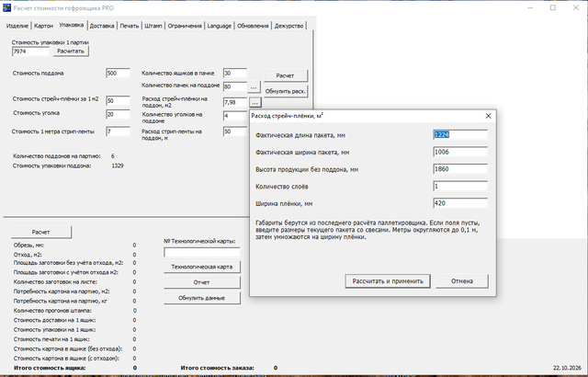Screen dimensions: 588x377
Task: Click the Высота продукции без поддона field
Action: click(x=460, y=169)
